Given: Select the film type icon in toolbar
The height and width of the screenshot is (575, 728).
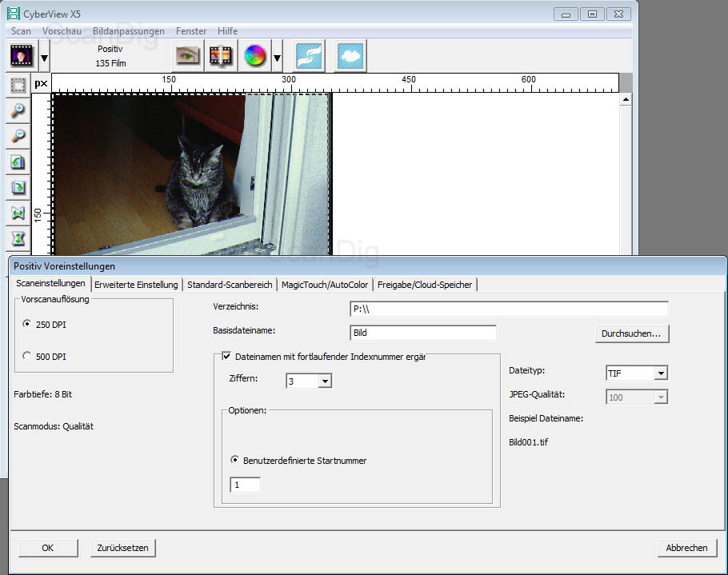Looking at the screenshot, I should (x=22, y=56).
